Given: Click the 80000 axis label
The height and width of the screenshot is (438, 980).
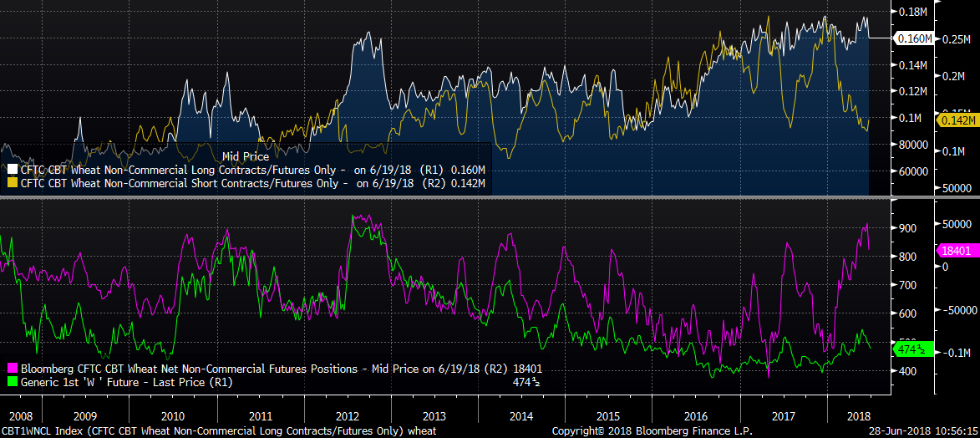Looking at the screenshot, I should click(x=913, y=144).
